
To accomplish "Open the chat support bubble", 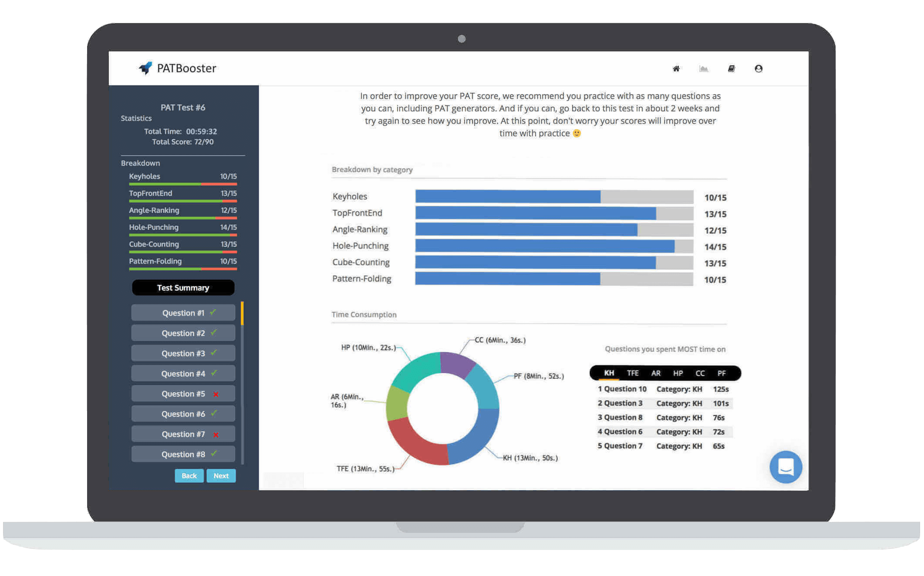I will [786, 467].
